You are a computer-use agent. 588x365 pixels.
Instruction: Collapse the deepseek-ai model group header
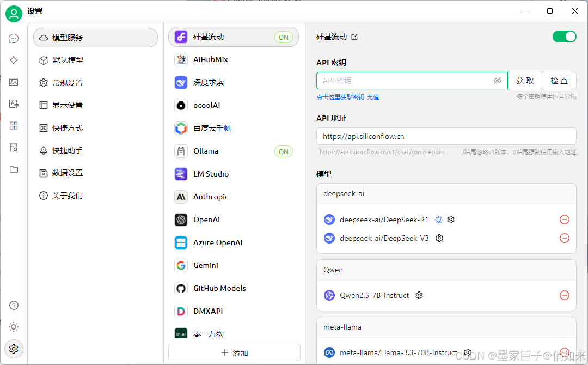pos(446,193)
